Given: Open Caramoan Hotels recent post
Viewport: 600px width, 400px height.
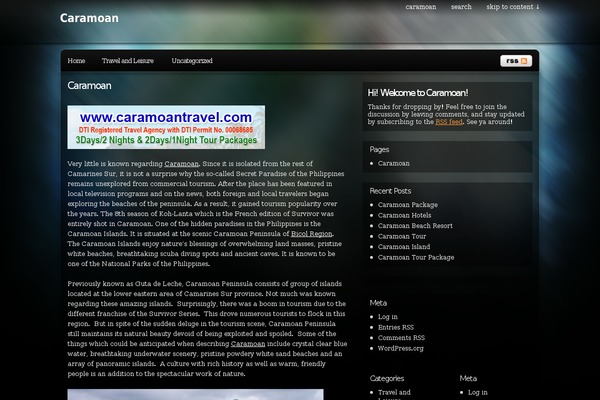Looking at the screenshot, I should click(404, 216).
